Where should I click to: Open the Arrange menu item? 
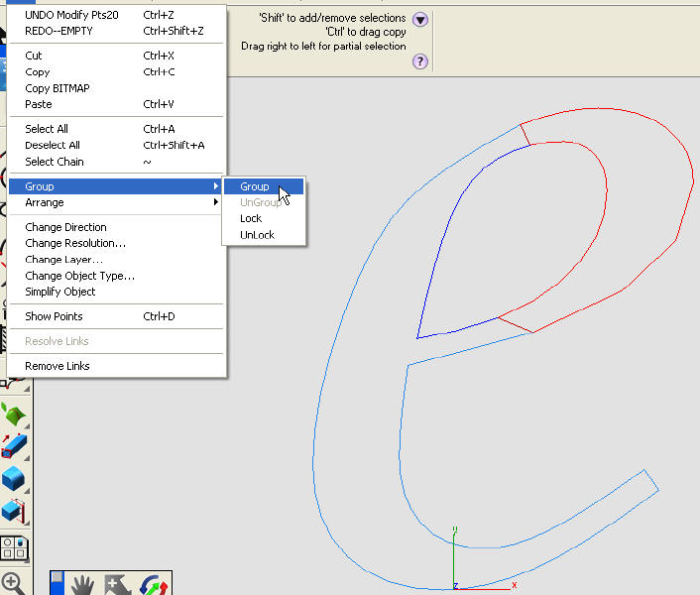click(116, 202)
